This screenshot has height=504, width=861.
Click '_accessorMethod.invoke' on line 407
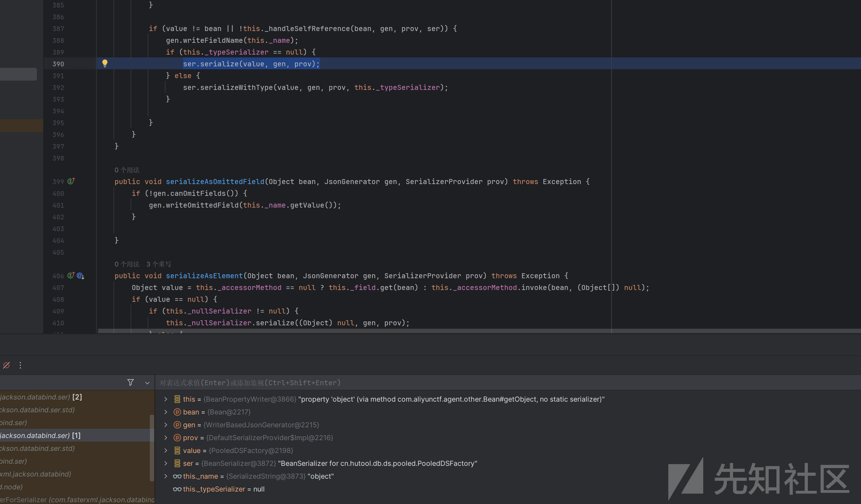500,287
